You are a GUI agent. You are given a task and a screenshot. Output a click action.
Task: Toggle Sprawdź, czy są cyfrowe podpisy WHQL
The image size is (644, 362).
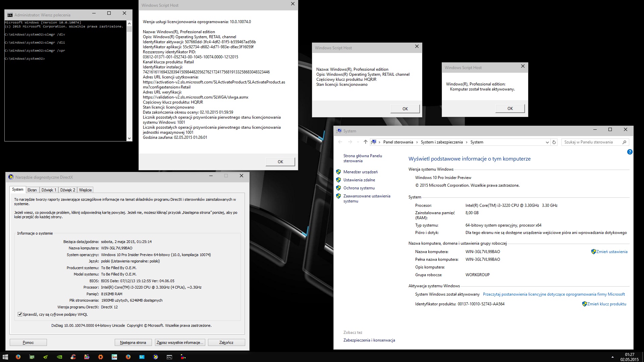click(20, 314)
